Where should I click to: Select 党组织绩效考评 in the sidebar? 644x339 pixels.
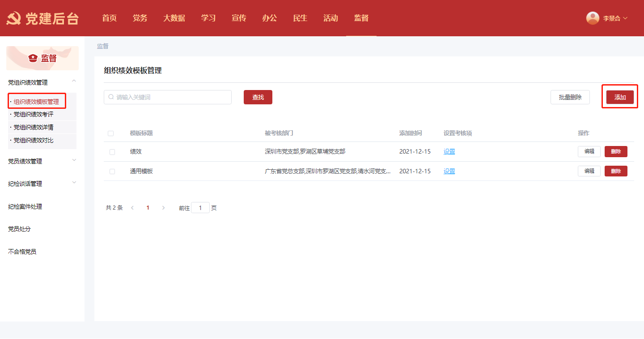pyautogui.click(x=34, y=115)
